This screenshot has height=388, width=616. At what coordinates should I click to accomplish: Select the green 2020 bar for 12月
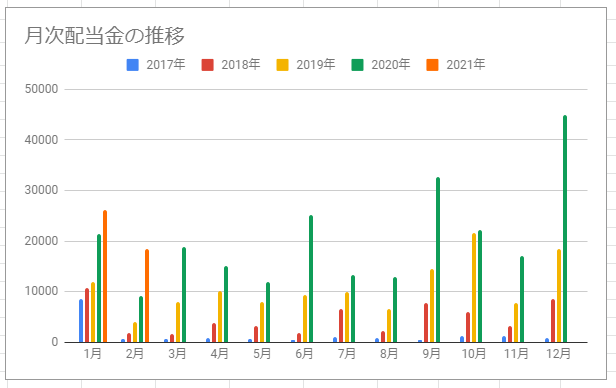tap(565, 229)
